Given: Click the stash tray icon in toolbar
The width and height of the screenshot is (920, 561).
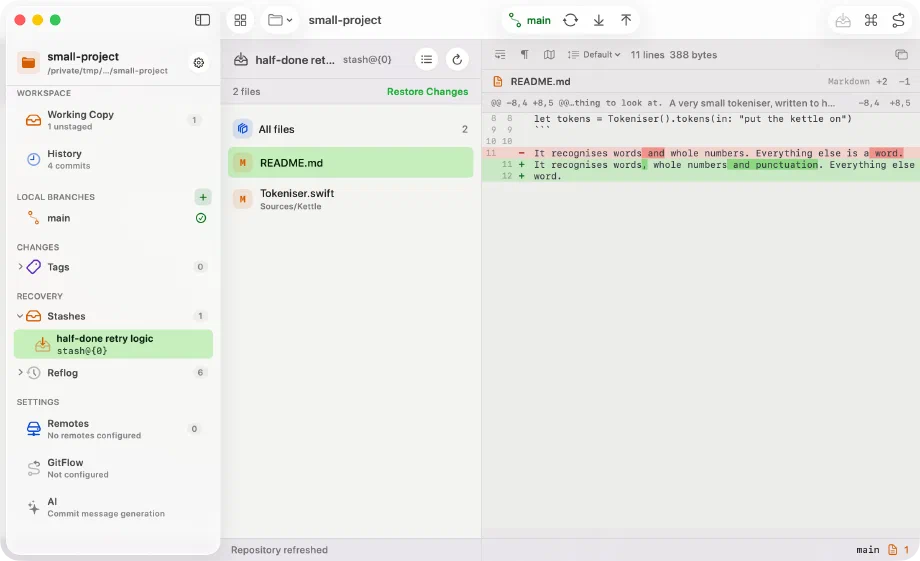Looking at the screenshot, I should coord(843,21).
